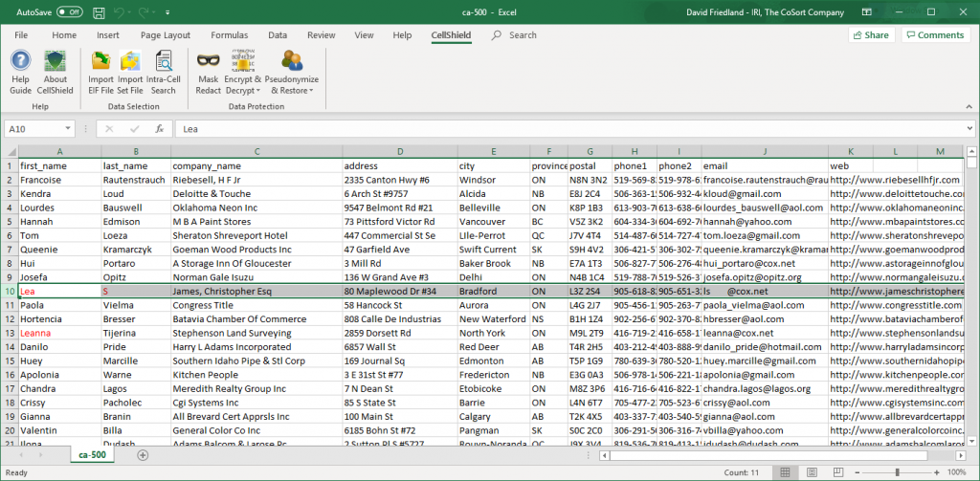The width and height of the screenshot is (980, 481).
Task: Click the formula bar Cancel icon
Action: (x=109, y=129)
